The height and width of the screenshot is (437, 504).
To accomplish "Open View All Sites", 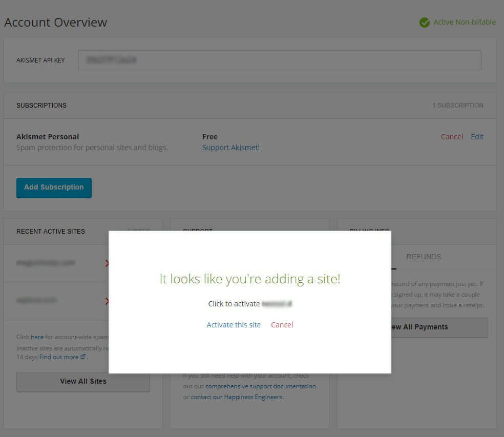I will coord(83,382).
